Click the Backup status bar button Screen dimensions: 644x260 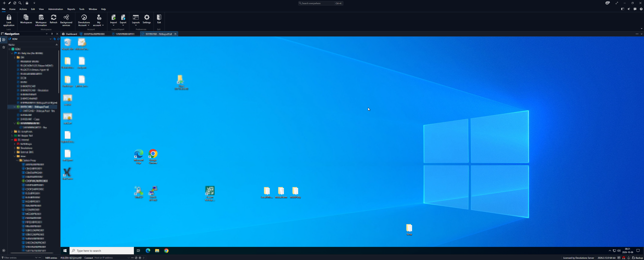point(637,258)
